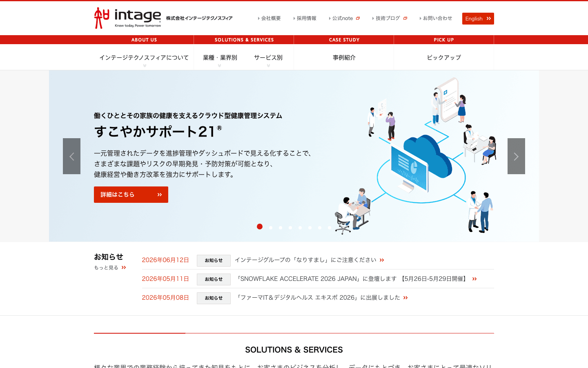Screen dimensions: 588x368
Task: Click the arrows after the ファーマIT notice
Action: pos(405,298)
